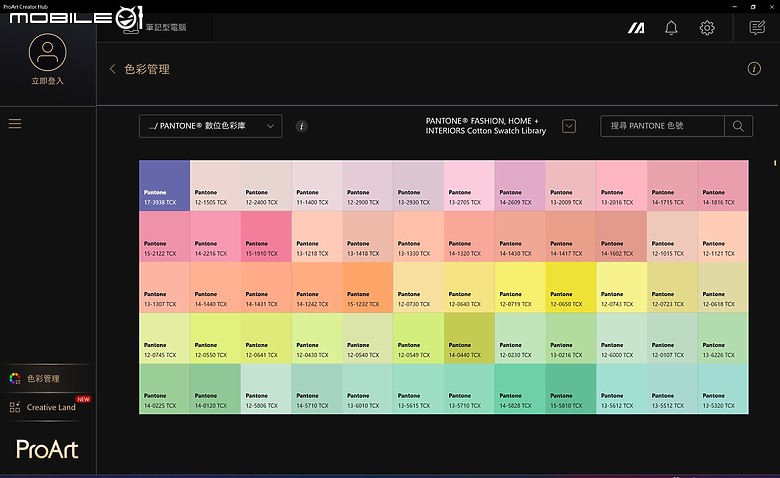
Task: Select Pantone 12-0618 TCX swatch
Action: [x=723, y=287]
